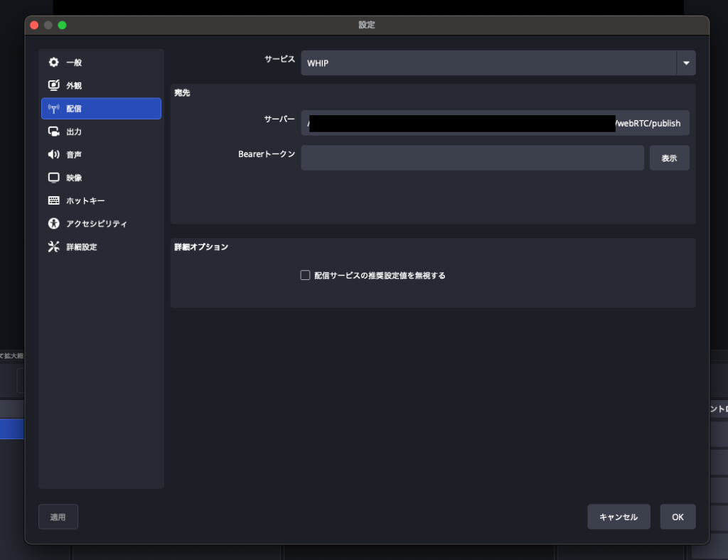This screenshot has width=728, height=560.
Task: Open the 音声 settings section label
Action: [x=74, y=154]
